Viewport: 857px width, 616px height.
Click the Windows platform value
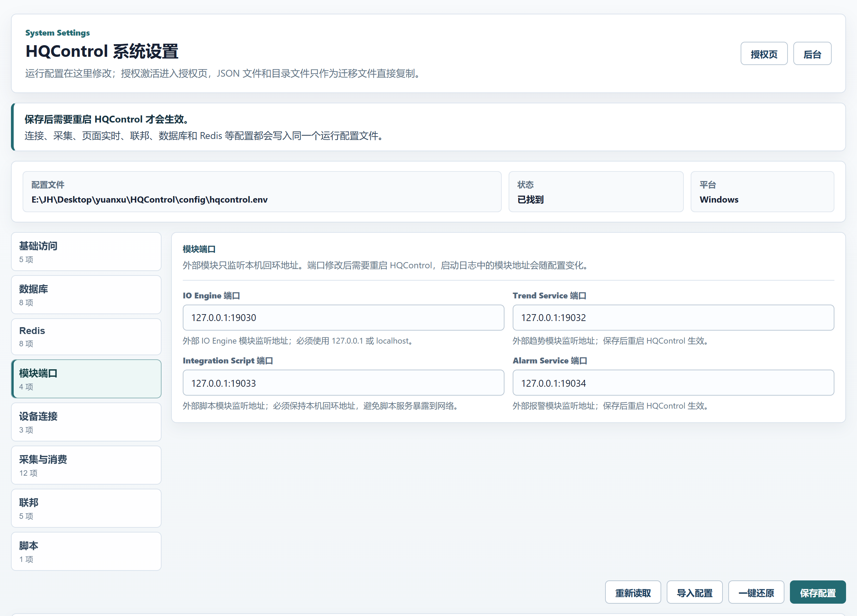click(x=719, y=200)
